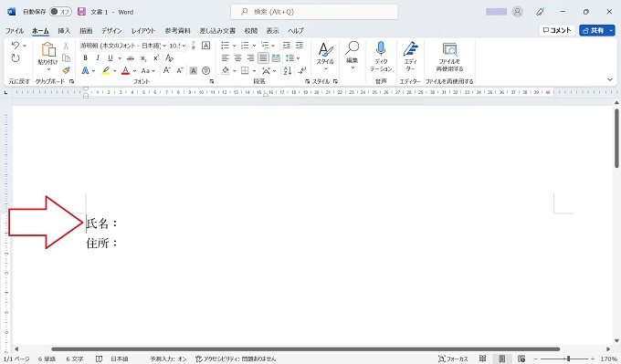This screenshot has width=621, height=364.
Task: Toggle Underline formatting
Action: coord(111,58)
